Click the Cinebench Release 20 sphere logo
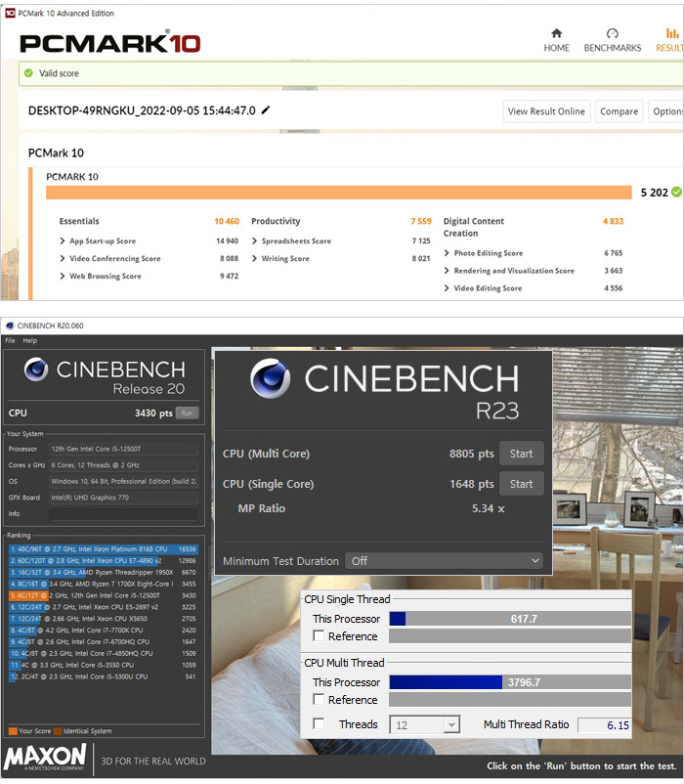 click(36, 370)
